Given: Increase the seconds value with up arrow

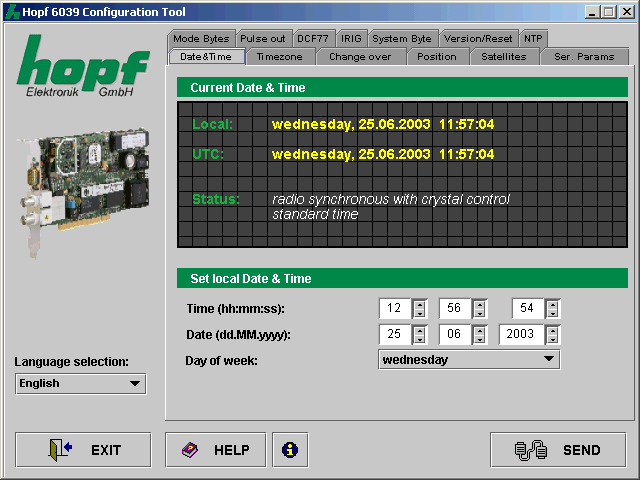Looking at the screenshot, I should coord(553,304).
